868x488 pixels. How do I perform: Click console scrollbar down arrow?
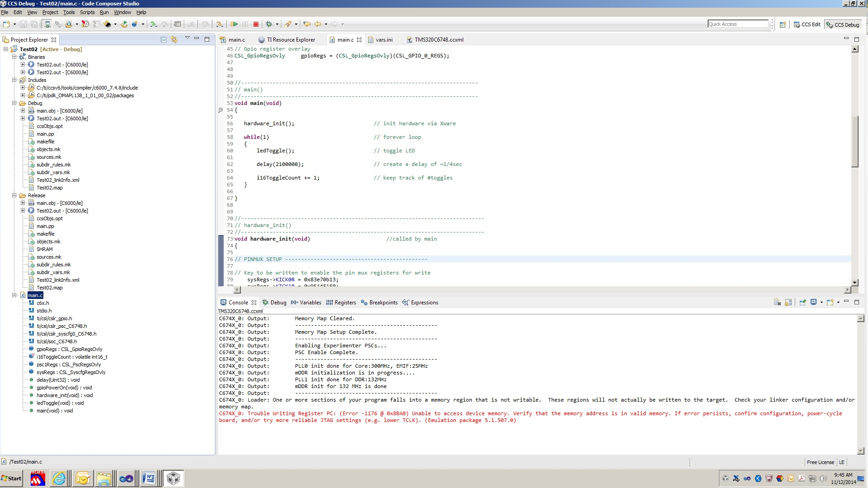[861, 451]
